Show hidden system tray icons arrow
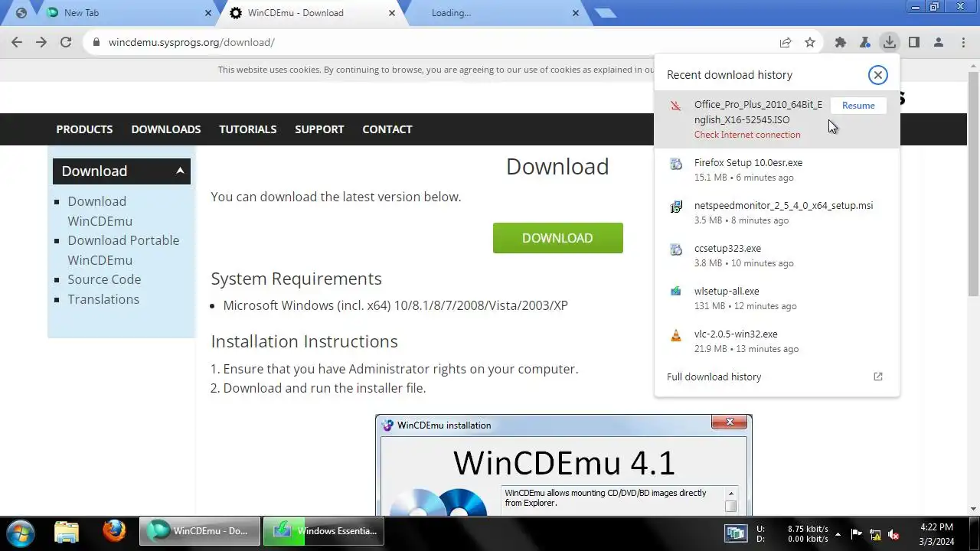This screenshot has height=551, width=980. pos(838,534)
